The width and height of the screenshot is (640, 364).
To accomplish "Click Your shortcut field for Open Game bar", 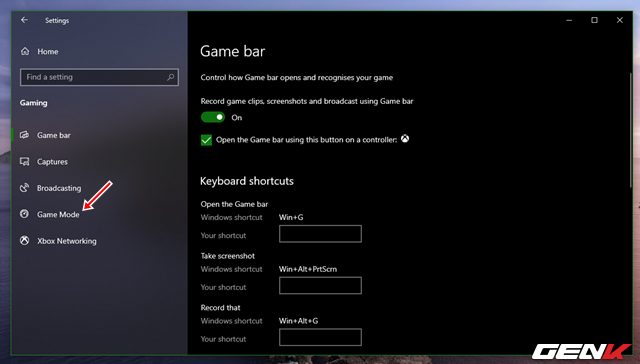I will tap(320, 234).
